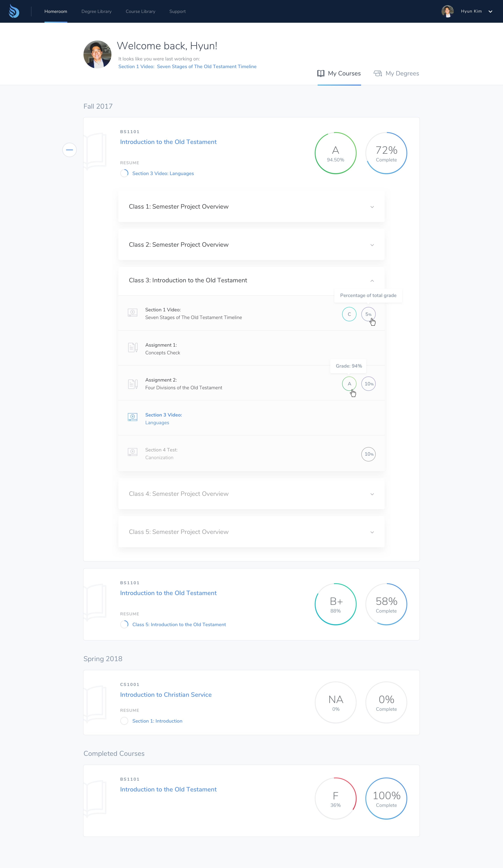Click the Hyun Kim avatar in the navbar
The width and height of the screenshot is (503, 868).
pos(447,11)
